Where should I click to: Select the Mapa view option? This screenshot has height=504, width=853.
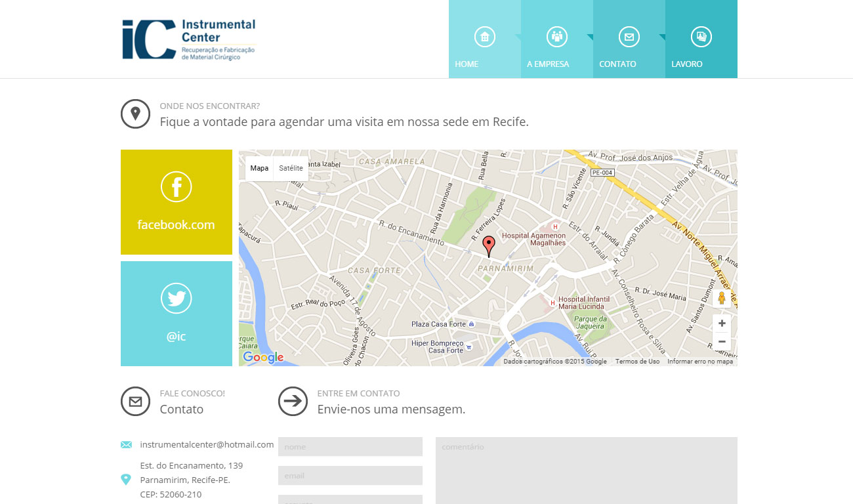click(x=259, y=169)
